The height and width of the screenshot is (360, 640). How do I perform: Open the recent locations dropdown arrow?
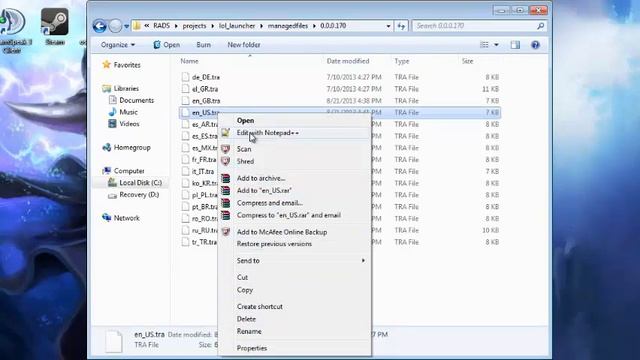coord(127,26)
